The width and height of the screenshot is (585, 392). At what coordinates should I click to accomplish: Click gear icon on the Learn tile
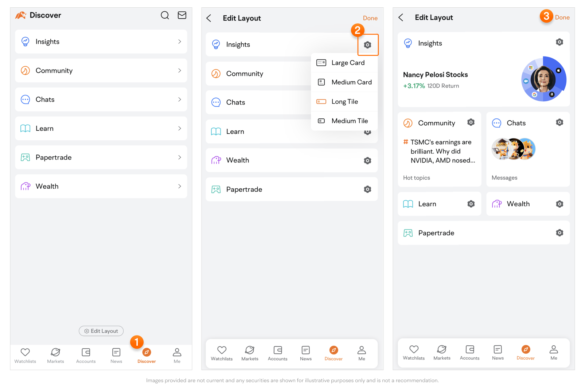(x=471, y=204)
